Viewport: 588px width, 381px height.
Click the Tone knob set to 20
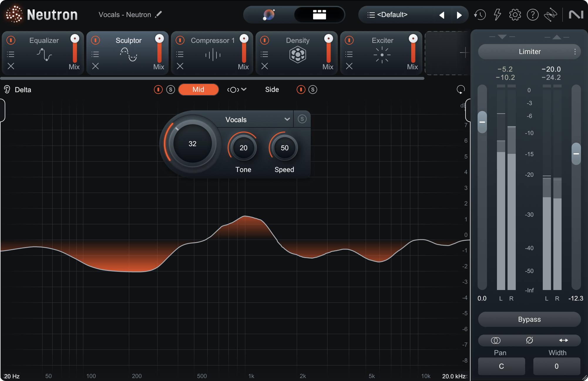[x=243, y=148]
